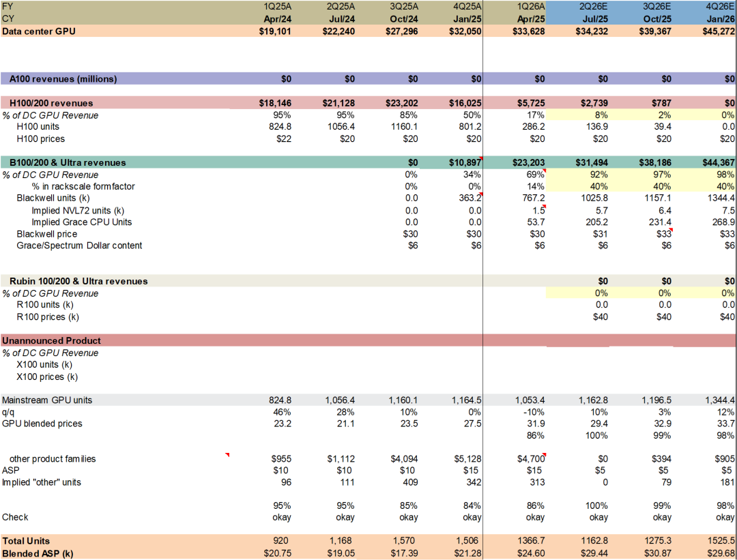Click the "B100/200 & Ultra revenues" label
Image resolution: width=737 pixels, height=560 pixels.
[x=68, y=162]
